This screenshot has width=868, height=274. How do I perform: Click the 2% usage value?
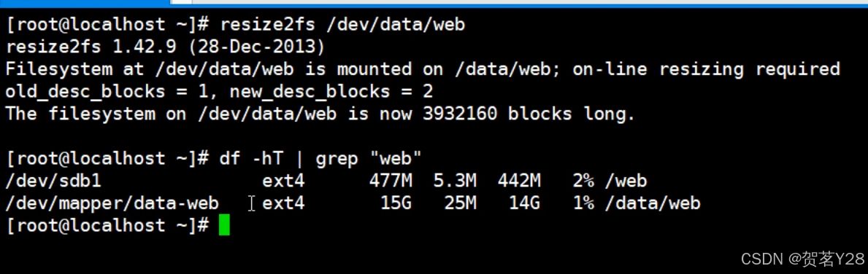583,181
